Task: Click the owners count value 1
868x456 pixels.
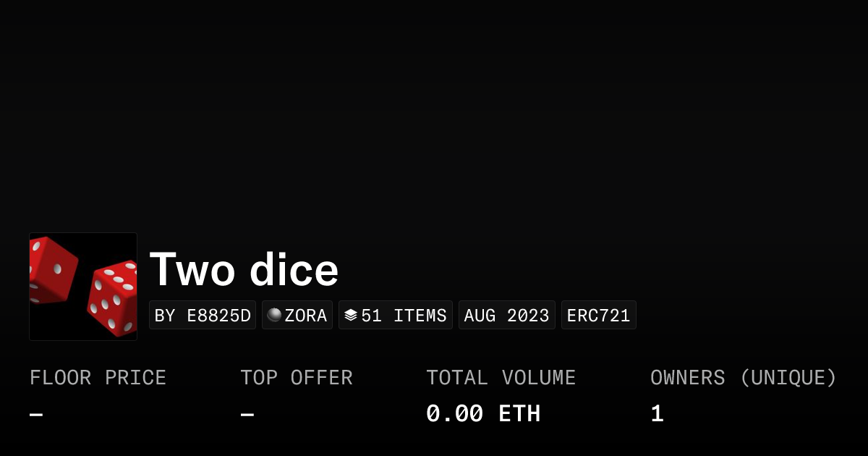Action: point(655,413)
